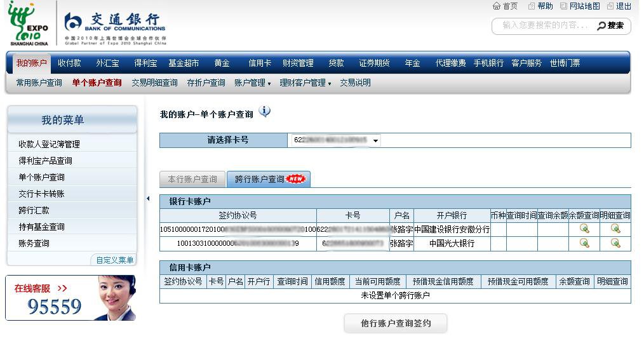
Task: Open the 证券期货 main menu
Action: pos(374,64)
